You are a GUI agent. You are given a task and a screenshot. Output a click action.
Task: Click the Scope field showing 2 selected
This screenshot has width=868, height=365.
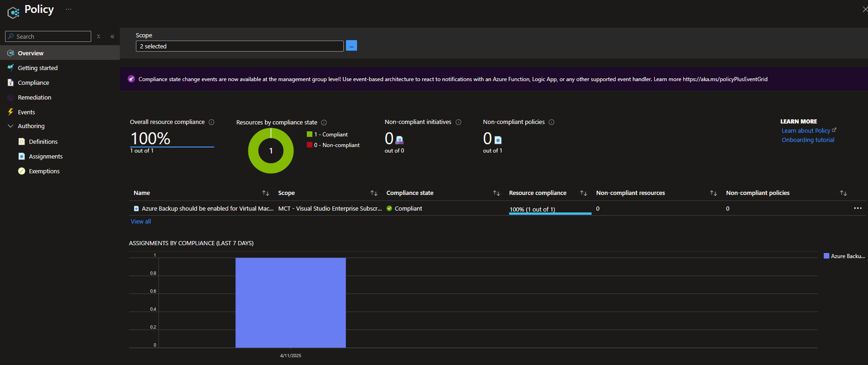tap(240, 46)
